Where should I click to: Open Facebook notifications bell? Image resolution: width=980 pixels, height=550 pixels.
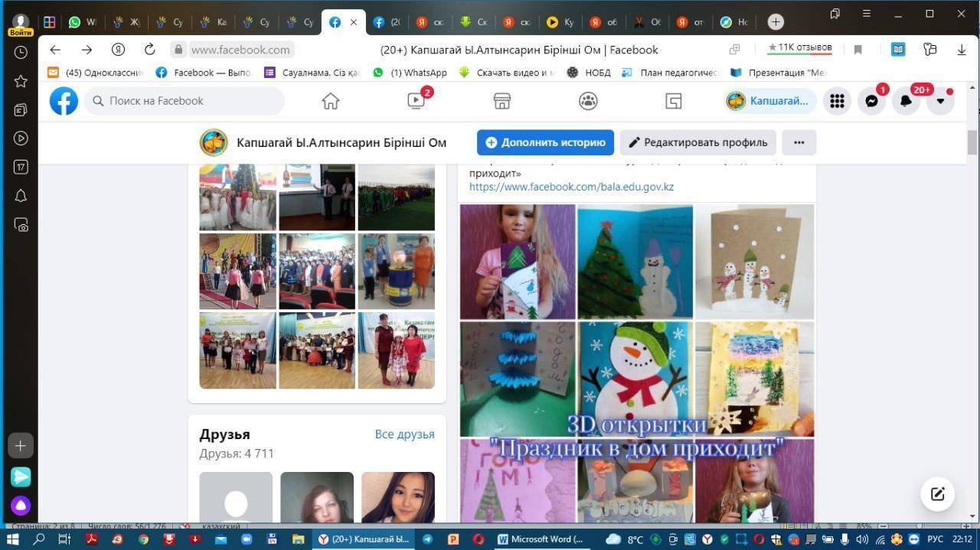(x=906, y=101)
